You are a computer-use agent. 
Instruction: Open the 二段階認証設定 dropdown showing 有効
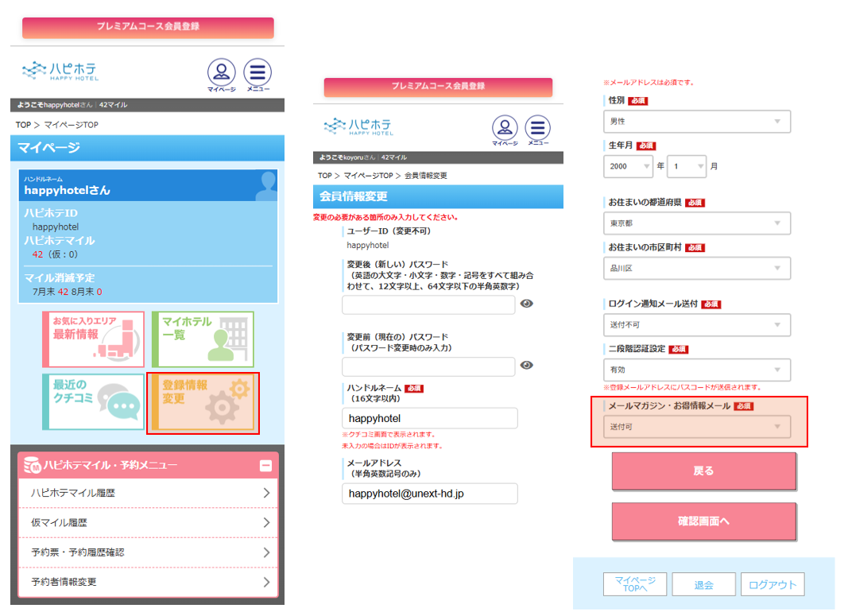point(696,370)
